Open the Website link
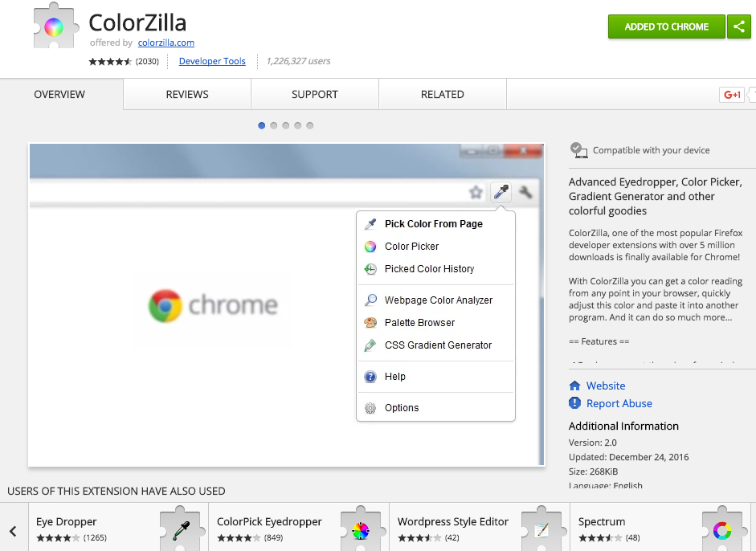Screen dimensions: 756x551 pos(606,386)
